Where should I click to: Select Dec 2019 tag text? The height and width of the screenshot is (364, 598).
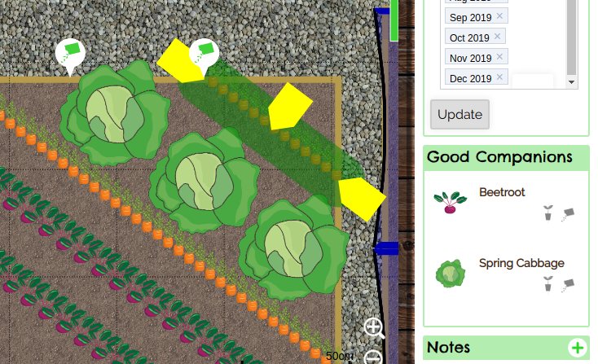click(470, 78)
